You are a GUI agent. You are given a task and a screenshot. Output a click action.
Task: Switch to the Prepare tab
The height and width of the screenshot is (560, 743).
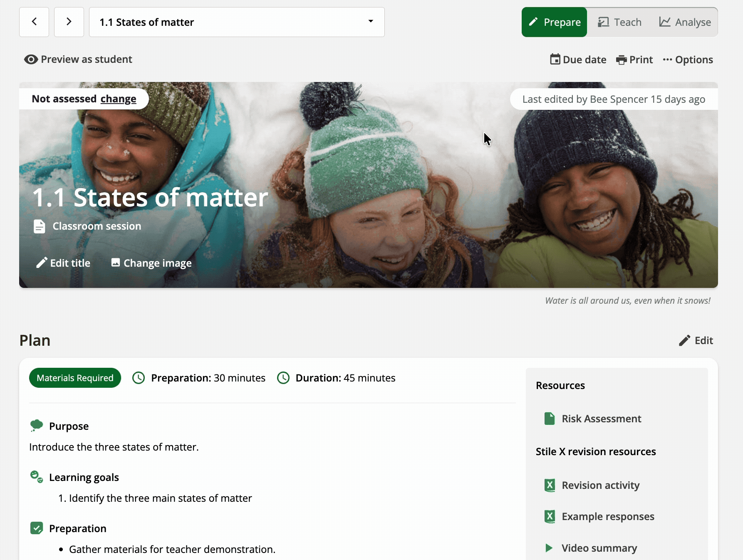coord(554,22)
